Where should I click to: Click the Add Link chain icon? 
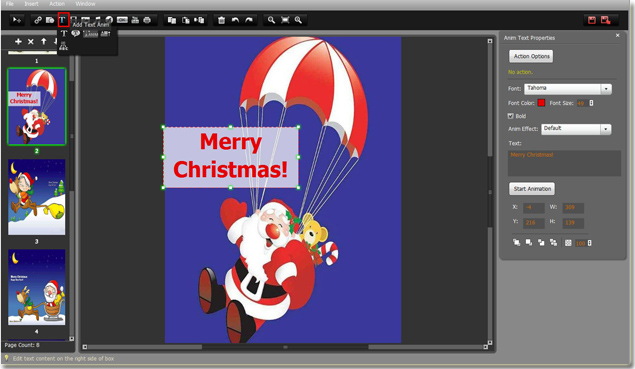click(x=38, y=20)
